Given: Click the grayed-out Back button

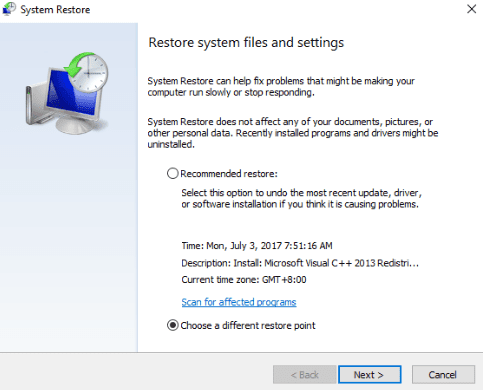Looking at the screenshot, I should pyautogui.click(x=304, y=375).
